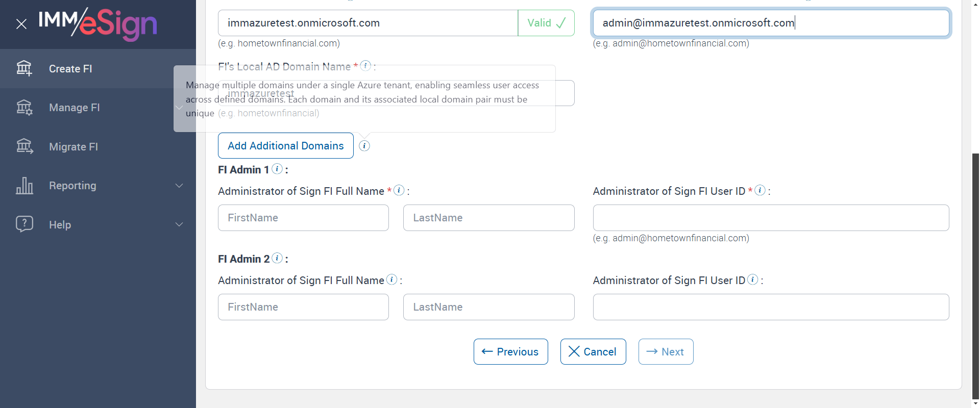Open Create FI in the sidebar
This screenshot has height=408, width=980.
70,69
